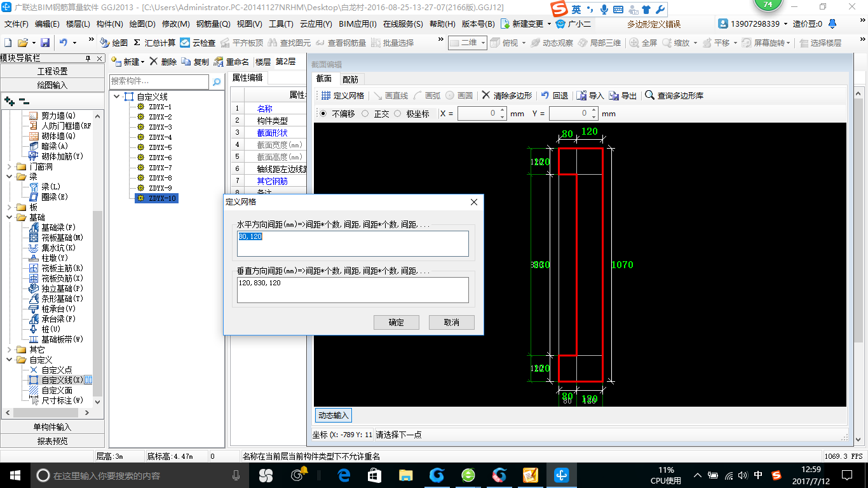Expand the 其它 folder
This screenshot has width=868, height=488.
(x=9, y=349)
